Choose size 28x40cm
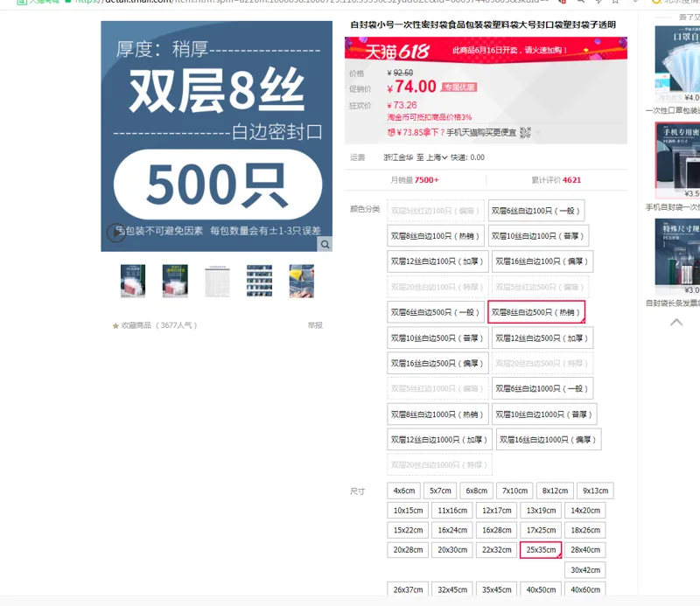700x606 pixels. (585, 550)
